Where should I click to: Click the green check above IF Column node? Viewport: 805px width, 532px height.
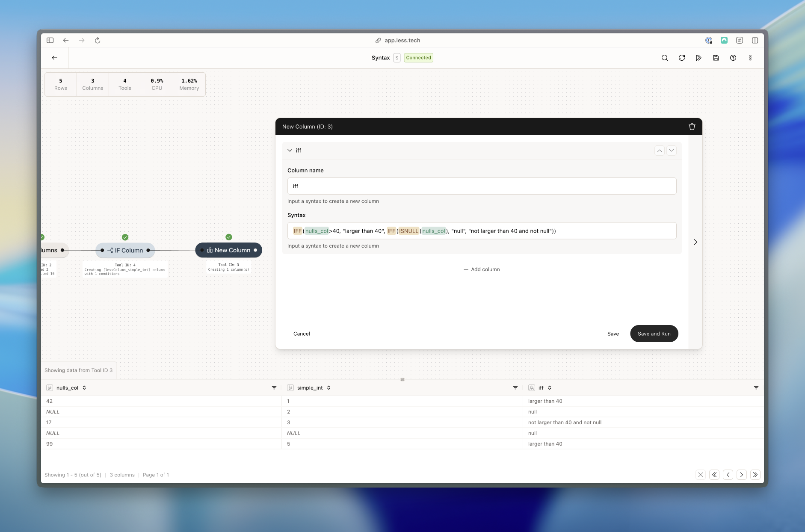(125, 237)
